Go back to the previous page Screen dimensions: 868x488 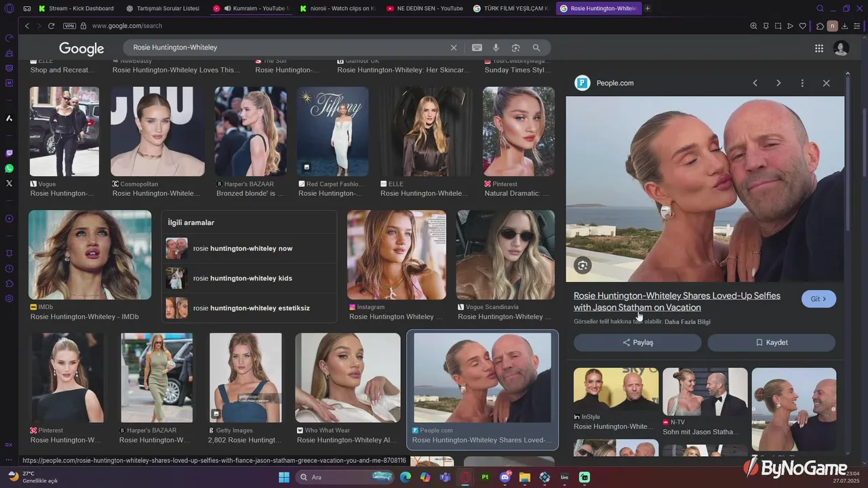pyautogui.click(x=27, y=26)
